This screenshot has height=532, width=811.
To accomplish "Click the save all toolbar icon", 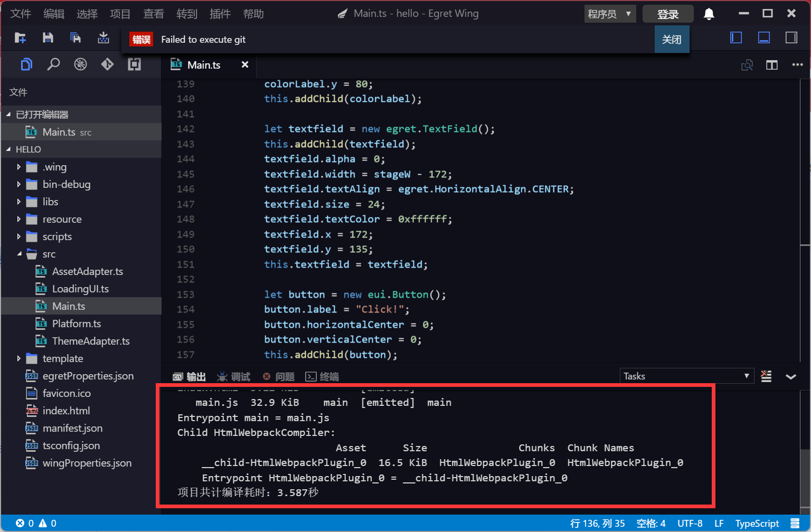I will (76, 37).
